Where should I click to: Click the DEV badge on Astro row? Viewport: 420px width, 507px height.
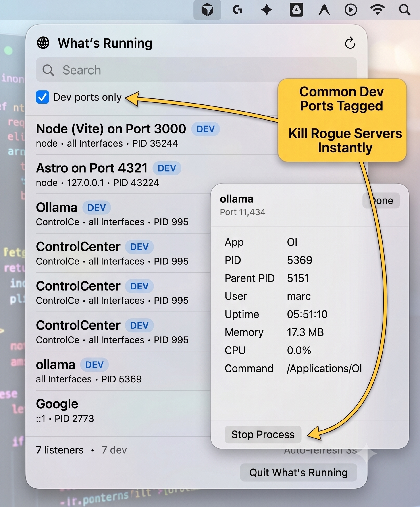(167, 168)
